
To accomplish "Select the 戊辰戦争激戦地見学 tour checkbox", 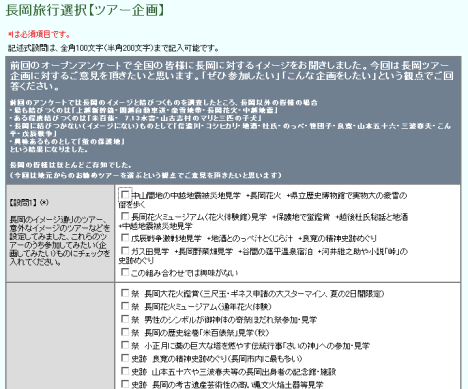I will (x=125, y=238).
